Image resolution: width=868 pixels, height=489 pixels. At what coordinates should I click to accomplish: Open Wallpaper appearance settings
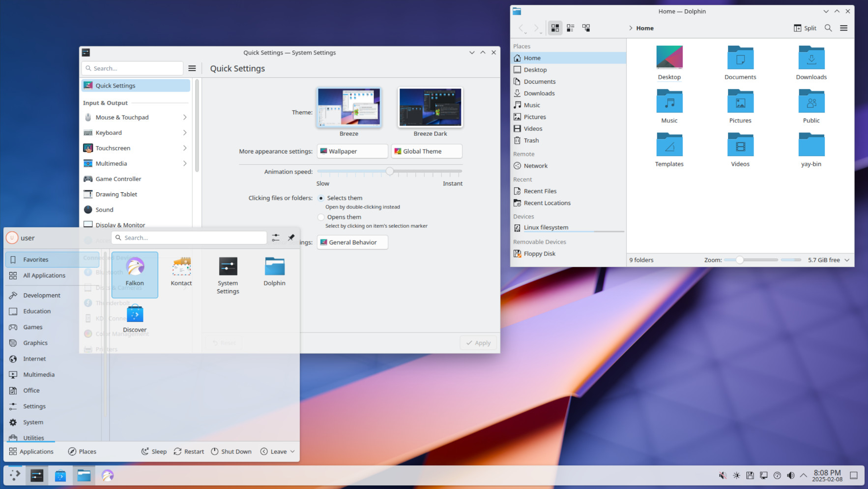(352, 152)
